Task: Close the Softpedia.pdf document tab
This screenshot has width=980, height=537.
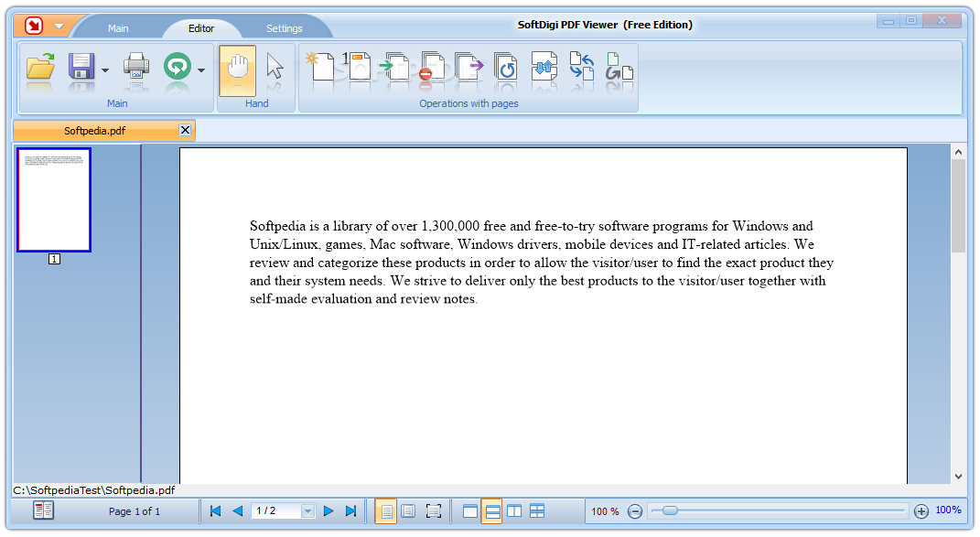Action: [185, 130]
